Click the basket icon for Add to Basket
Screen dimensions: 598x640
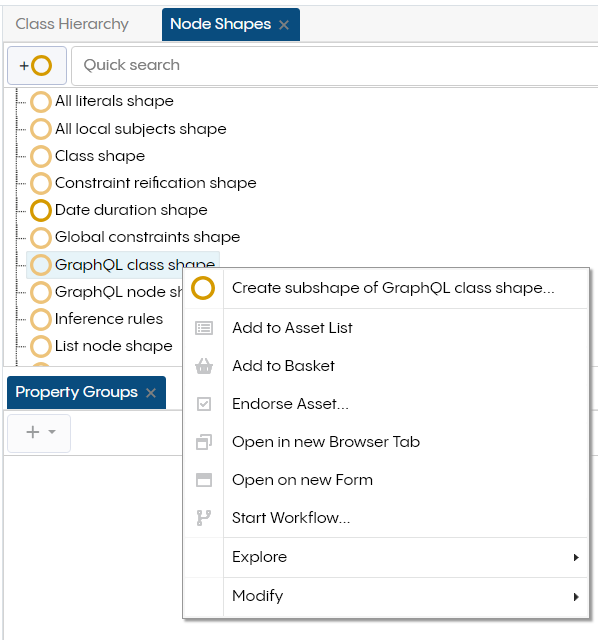pyautogui.click(x=204, y=366)
